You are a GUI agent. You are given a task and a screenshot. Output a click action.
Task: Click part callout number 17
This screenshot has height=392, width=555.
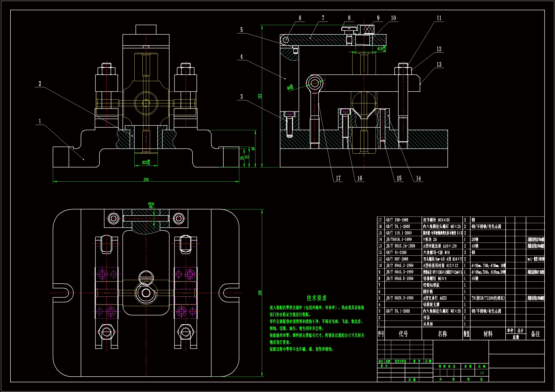coord(338,178)
